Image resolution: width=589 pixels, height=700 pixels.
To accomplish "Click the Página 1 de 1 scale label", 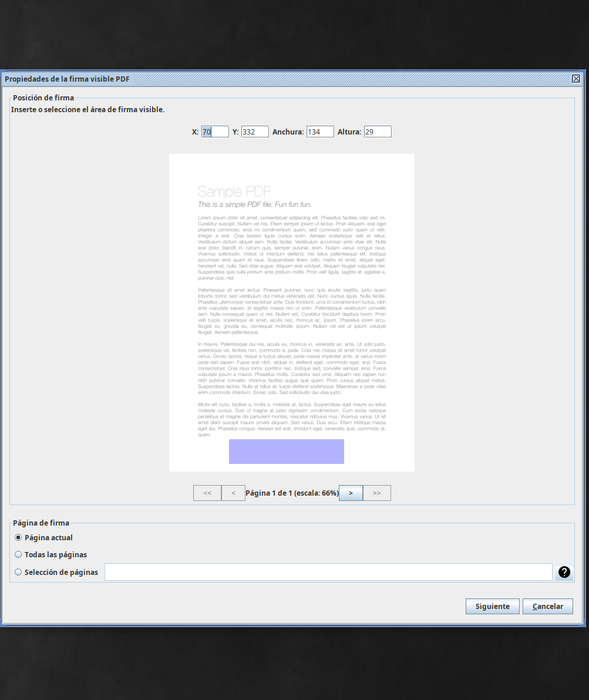I will pos(292,493).
